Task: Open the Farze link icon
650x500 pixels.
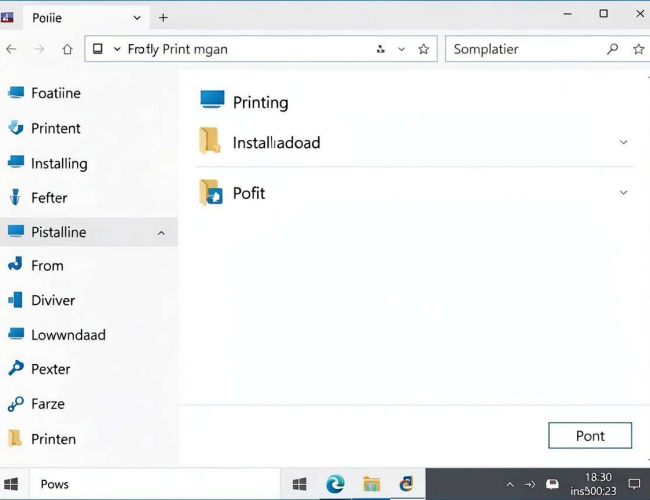Action: [x=16, y=404]
